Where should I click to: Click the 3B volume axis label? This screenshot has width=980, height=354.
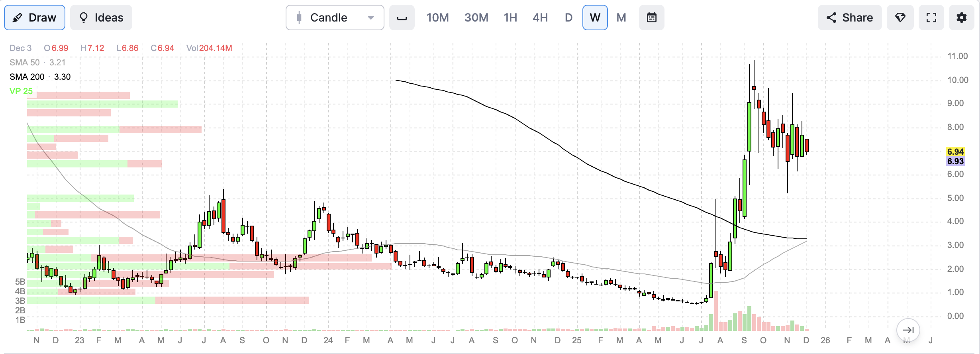pos(20,301)
